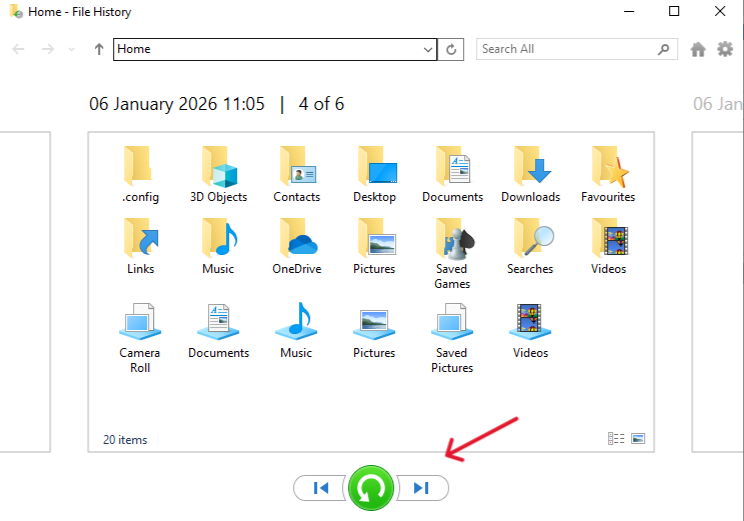Open the Contacts folder
This screenshot has height=521, width=744.
point(297,175)
